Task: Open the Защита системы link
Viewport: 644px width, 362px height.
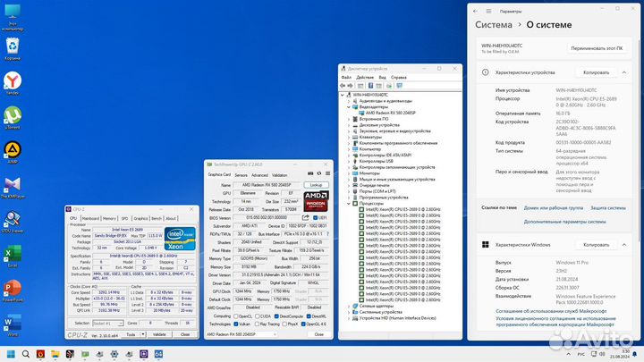Action: 608,208
